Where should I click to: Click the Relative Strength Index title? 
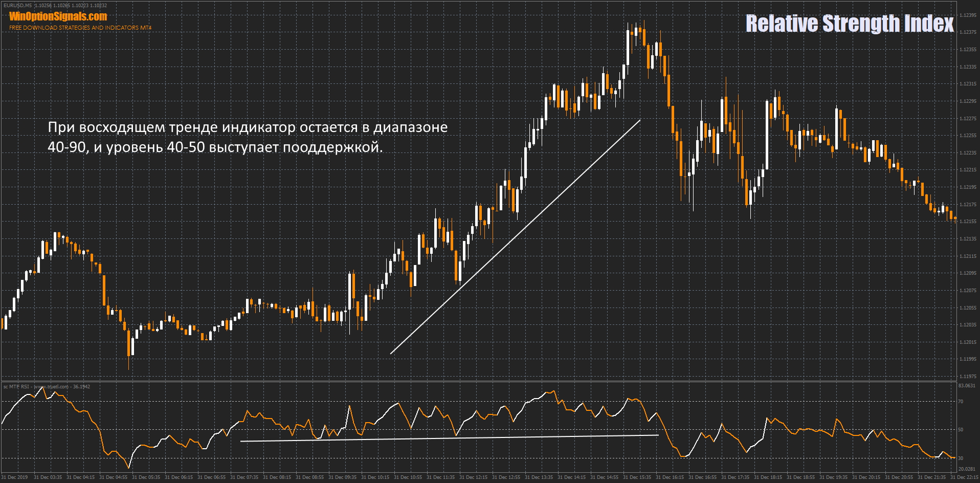tap(849, 24)
